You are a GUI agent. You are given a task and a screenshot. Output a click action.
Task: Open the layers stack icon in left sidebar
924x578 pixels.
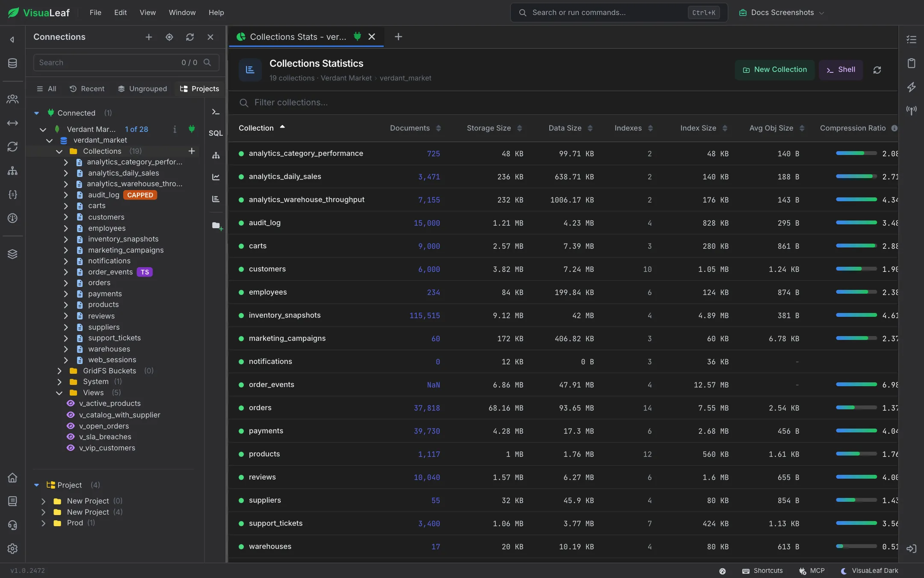click(12, 254)
